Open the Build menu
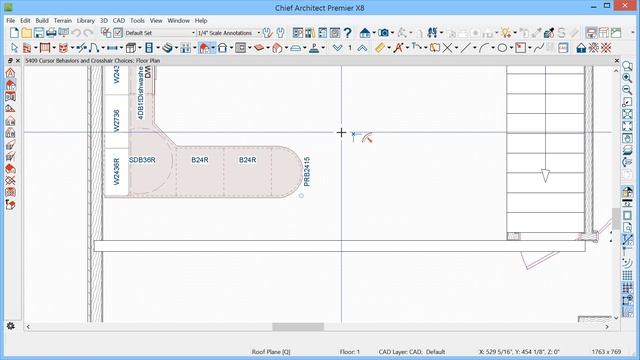The width and height of the screenshot is (640, 360). coord(42,20)
